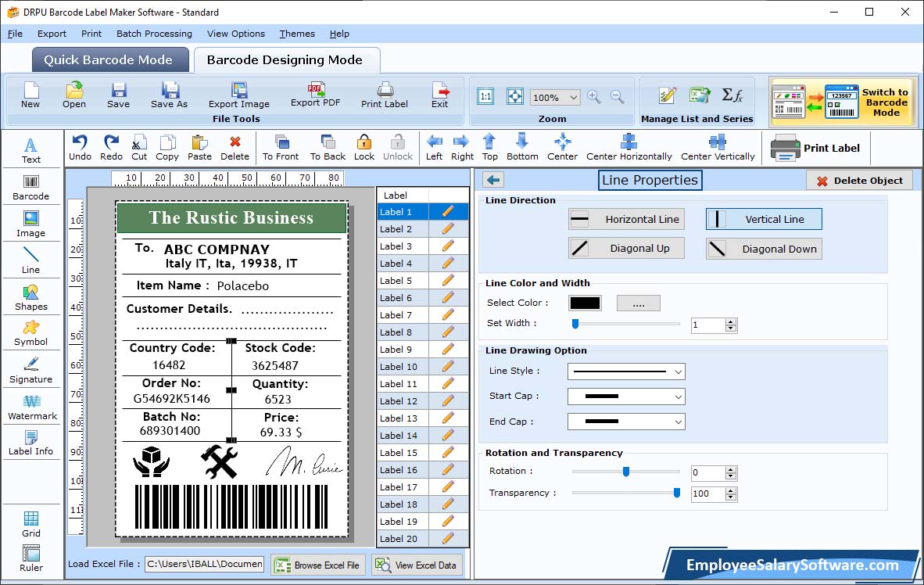Open the Start Cap dropdown

click(x=626, y=397)
